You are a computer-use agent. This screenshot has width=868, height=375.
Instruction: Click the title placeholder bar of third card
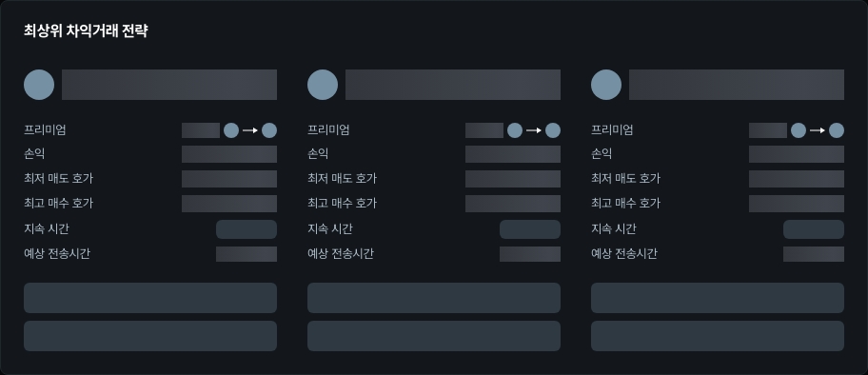point(737,85)
